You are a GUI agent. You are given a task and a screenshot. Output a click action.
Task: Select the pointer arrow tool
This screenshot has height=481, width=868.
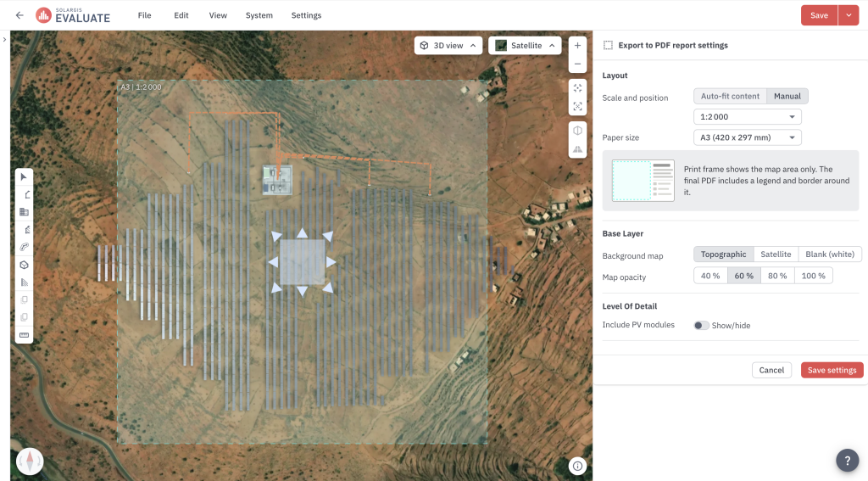24,176
